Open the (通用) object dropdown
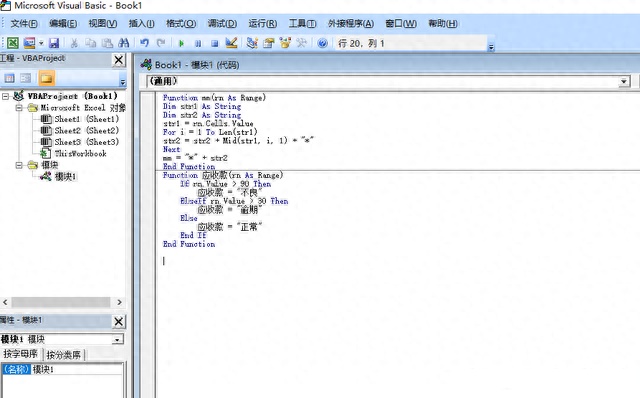 (x=624, y=81)
